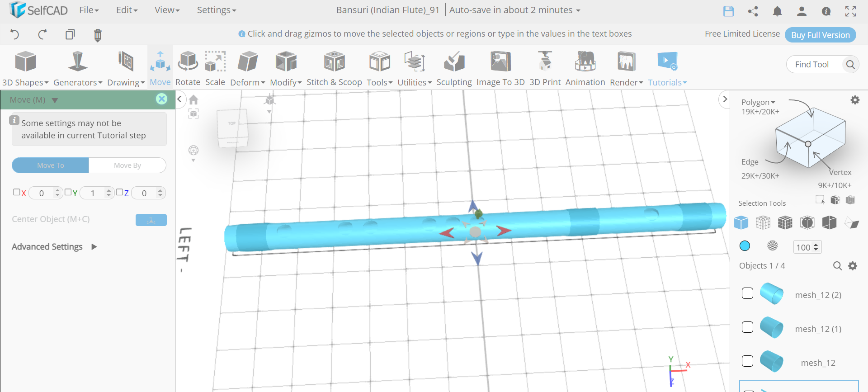Viewport: 868px width, 392px height.
Task: Click the Save disk icon
Action: [x=728, y=11]
